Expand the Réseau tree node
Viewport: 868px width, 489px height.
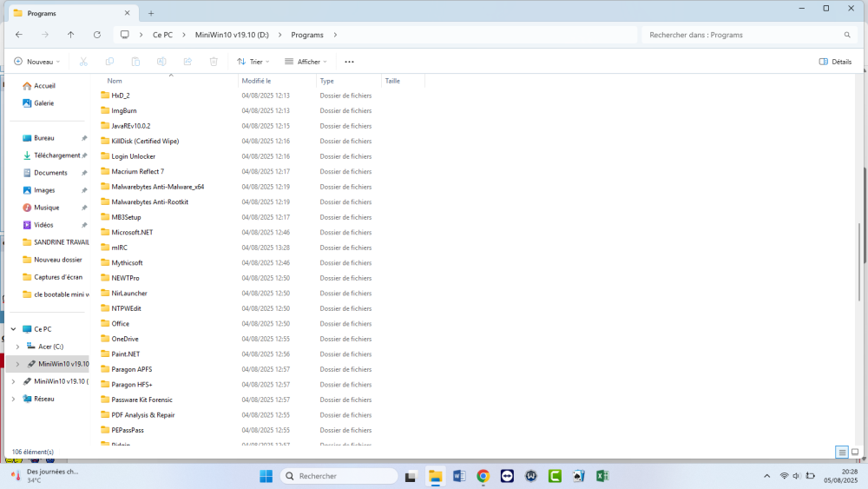pyautogui.click(x=12, y=399)
